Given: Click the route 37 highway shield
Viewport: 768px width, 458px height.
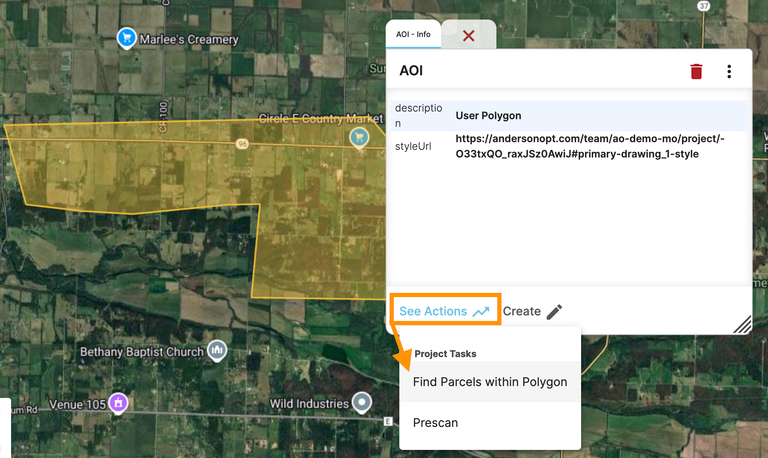Looking at the screenshot, I should tap(703, 6).
